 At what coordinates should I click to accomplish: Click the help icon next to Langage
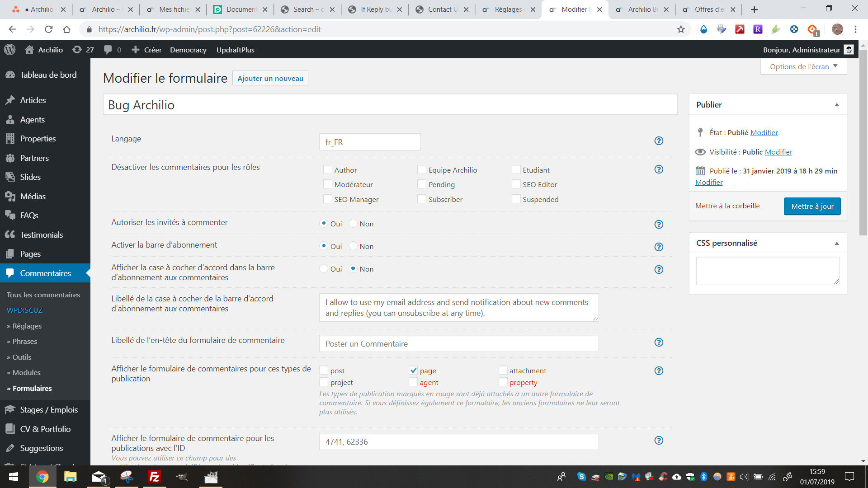click(659, 141)
